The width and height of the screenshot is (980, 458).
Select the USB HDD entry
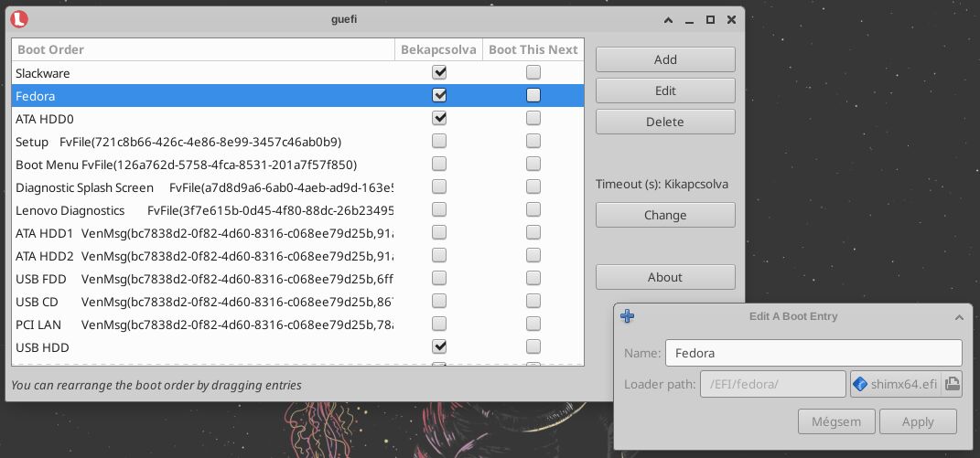click(297, 347)
